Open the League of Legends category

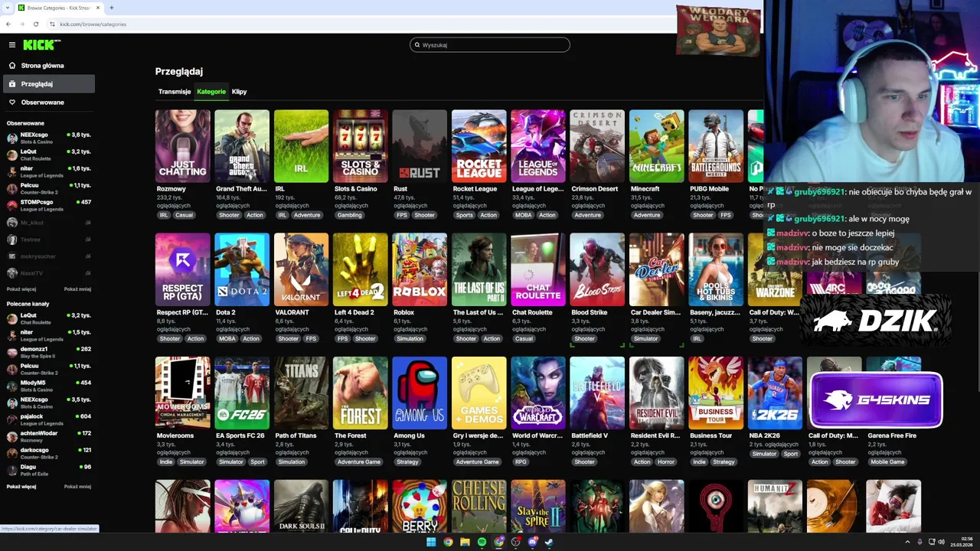point(538,146)
